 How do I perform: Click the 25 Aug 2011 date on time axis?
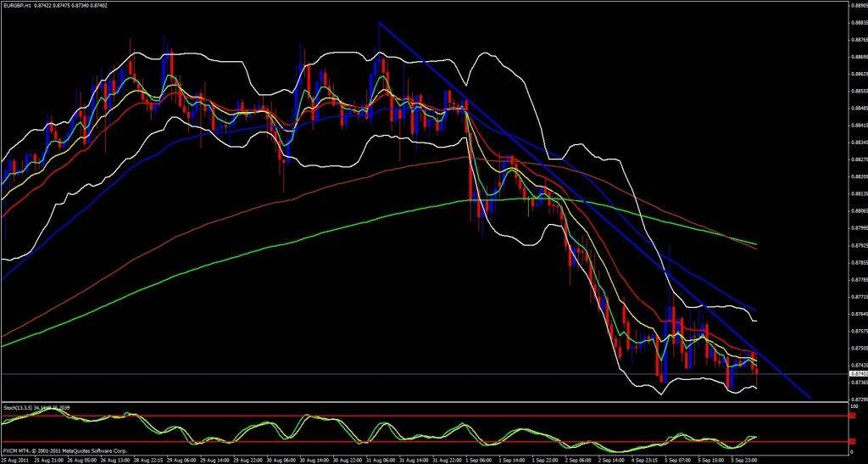[x=15, y=459]
